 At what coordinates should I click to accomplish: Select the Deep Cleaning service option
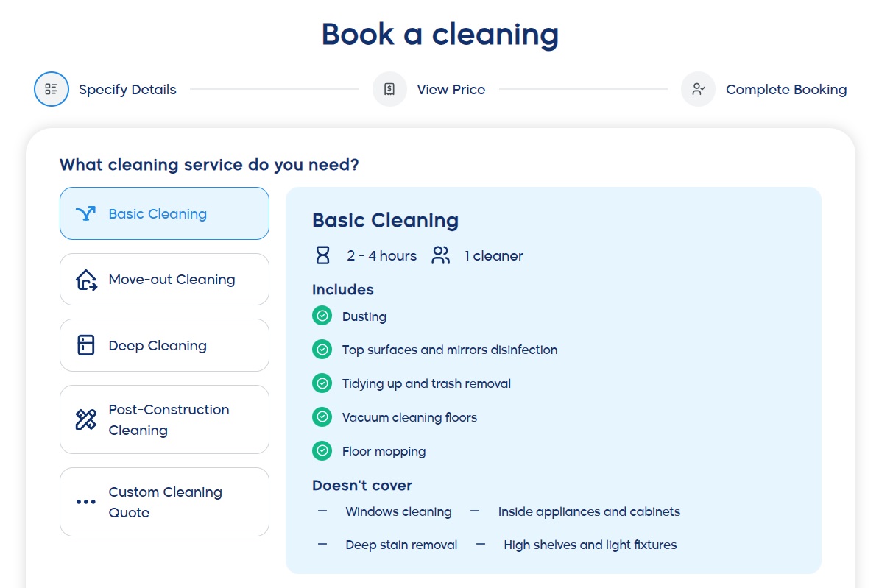(x=164, y=345)
